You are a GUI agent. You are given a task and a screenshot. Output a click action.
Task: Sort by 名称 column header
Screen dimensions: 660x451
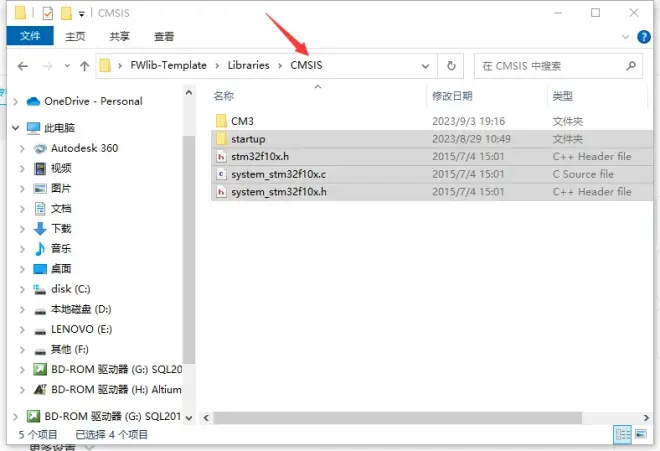(224, 96)
